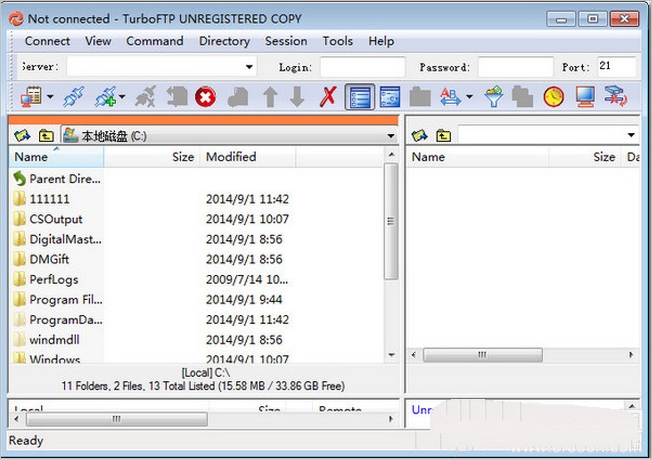Select the Parent Directory entry
The image size is (652, 459).
(x=57, y=179)
